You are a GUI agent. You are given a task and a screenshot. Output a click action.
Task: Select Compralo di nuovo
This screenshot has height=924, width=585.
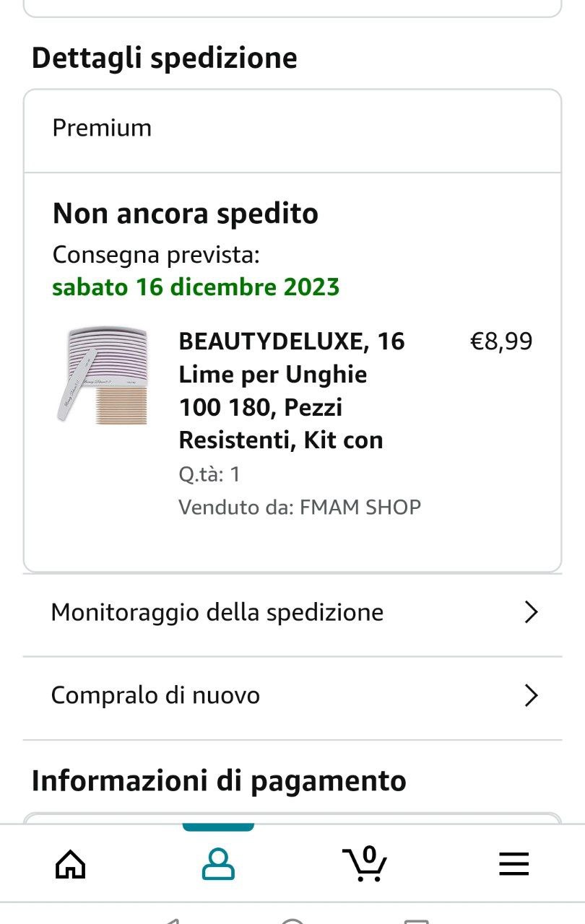click(x=155, y=696)
